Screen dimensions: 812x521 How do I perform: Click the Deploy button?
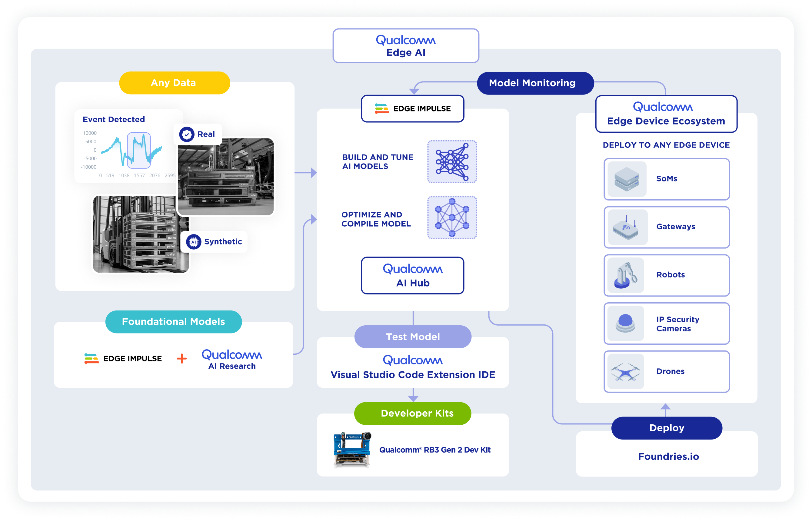[x=666, y=428]
